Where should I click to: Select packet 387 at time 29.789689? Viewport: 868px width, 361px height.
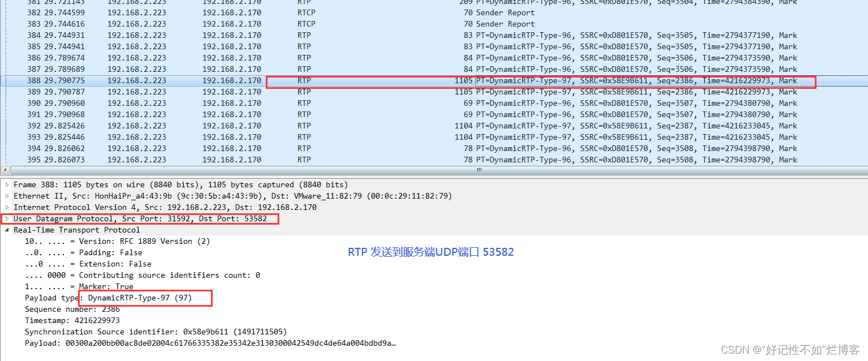[x=434, y=69]
